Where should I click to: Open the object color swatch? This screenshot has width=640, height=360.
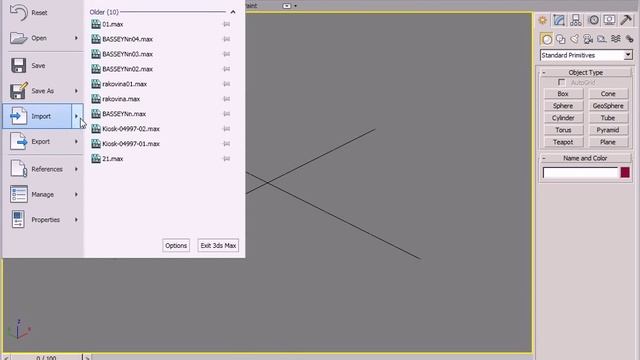click(625, 172)
